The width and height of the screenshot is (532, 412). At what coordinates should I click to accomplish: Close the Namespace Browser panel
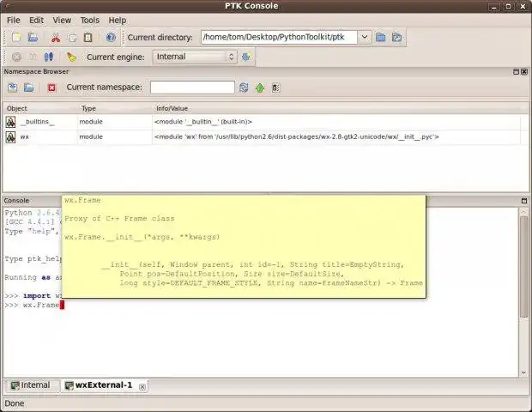[524, 71]
